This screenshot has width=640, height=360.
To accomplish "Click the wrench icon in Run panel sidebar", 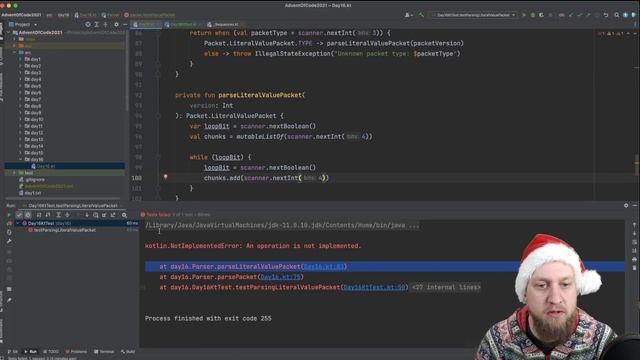I will [x=9, y=241].
